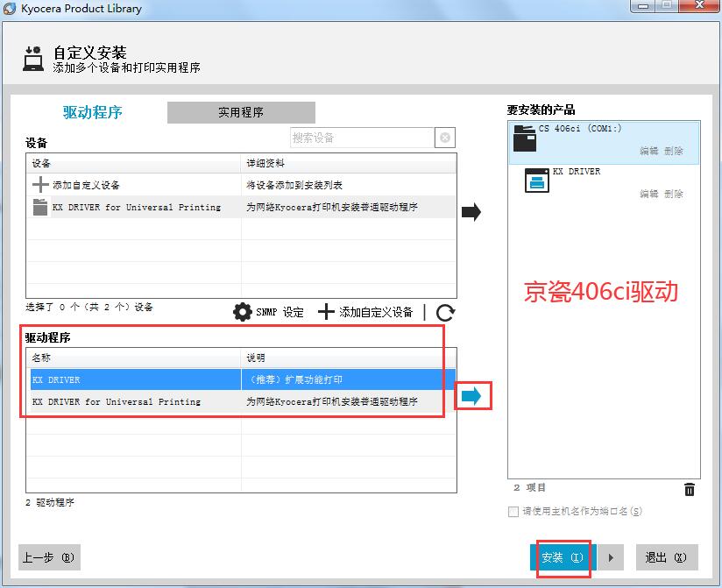Click the refresh devices icon

[x=445, y=312]
